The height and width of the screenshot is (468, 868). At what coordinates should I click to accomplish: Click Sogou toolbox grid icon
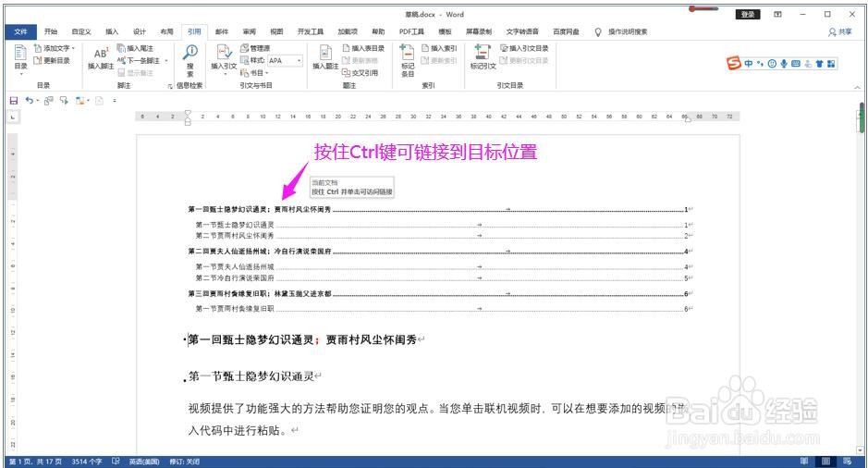click(x=831, y=64)
